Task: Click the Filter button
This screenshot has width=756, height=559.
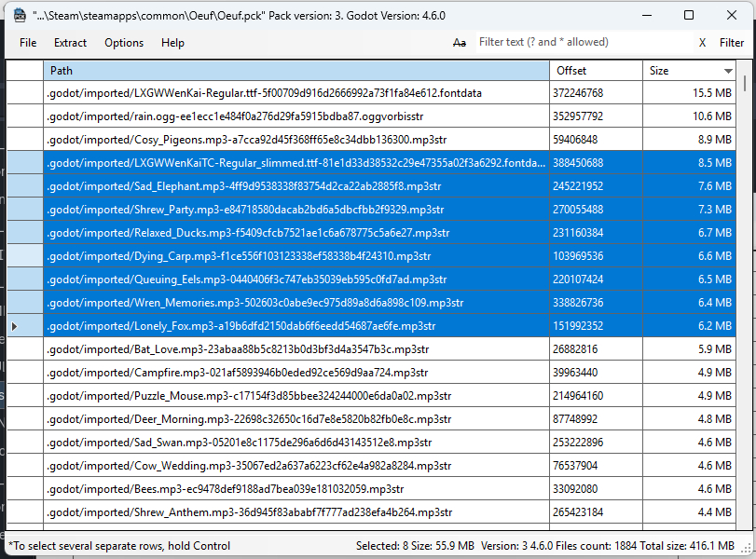Action: coord(731,43)
